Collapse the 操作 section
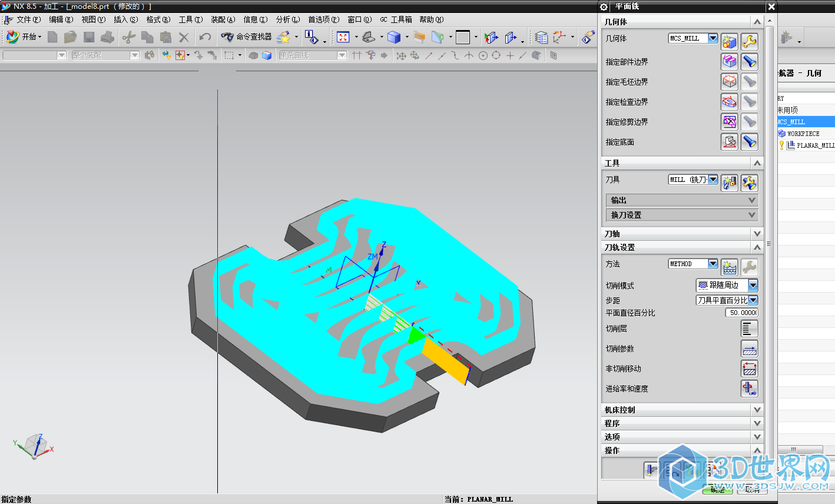 [x=682, y=450]
